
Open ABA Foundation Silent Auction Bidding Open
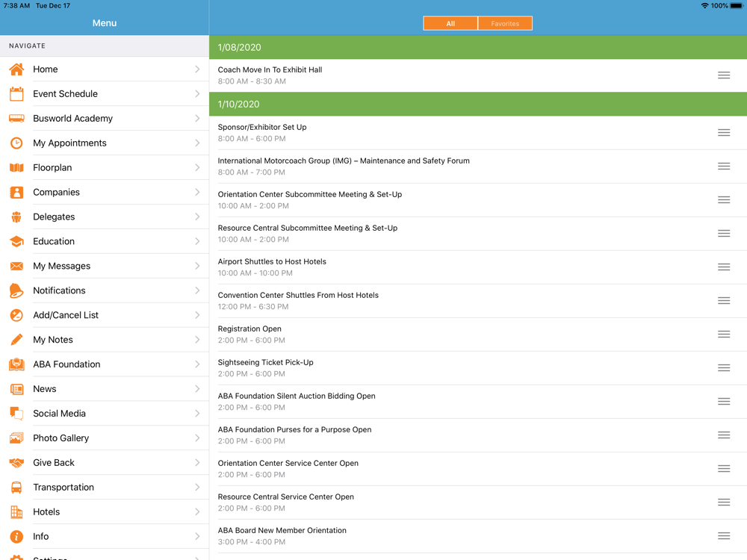478,402
